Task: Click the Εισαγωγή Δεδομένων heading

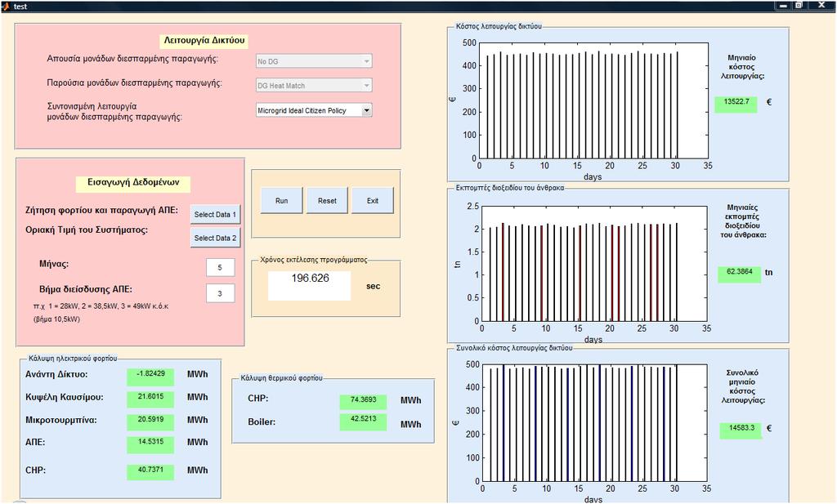Action: click(x=133, y=182)
